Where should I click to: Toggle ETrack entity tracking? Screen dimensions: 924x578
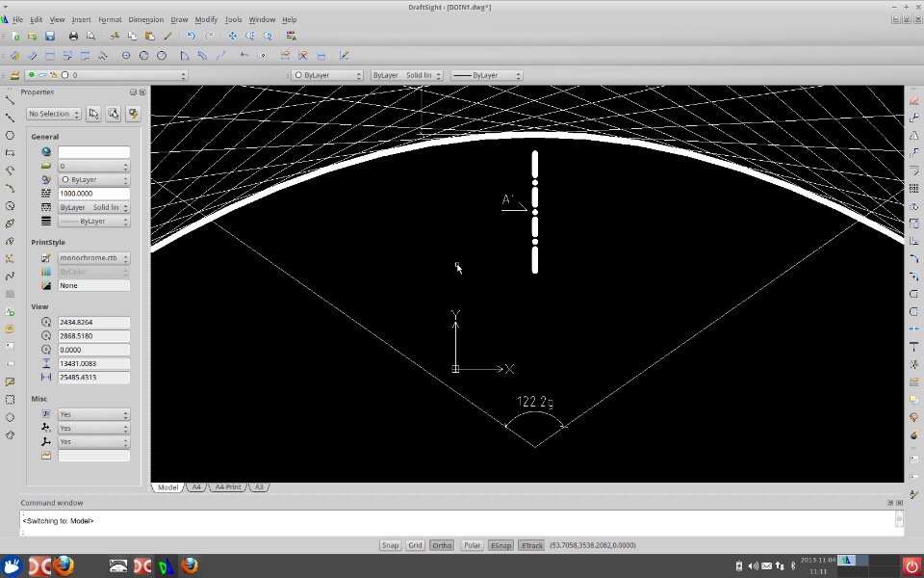531,545
